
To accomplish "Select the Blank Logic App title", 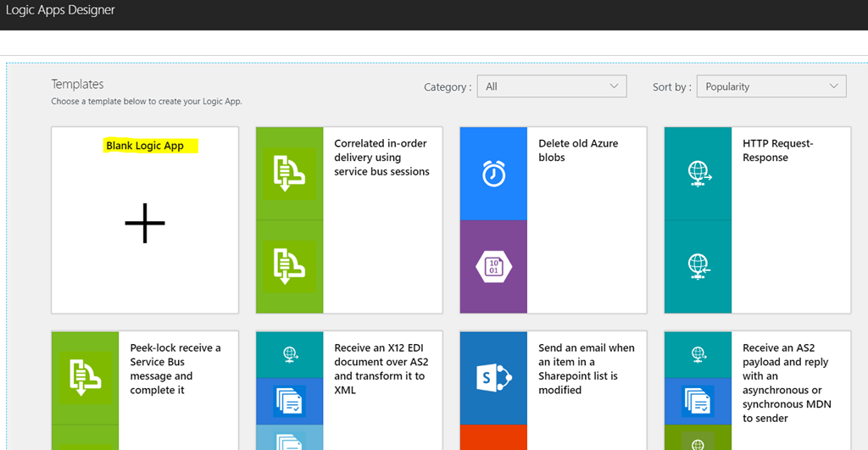I will (145, 146).
